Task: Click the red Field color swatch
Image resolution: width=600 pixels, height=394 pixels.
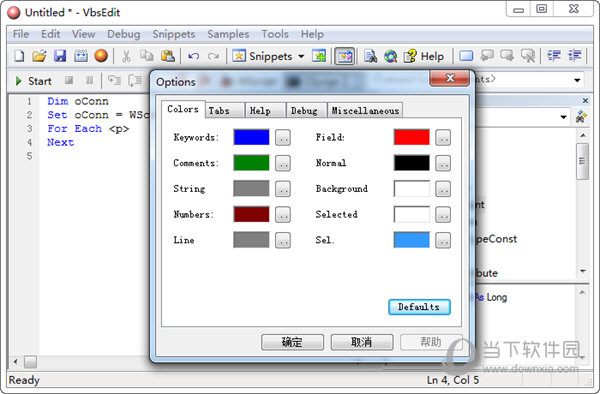Action: tap(412, 137)
